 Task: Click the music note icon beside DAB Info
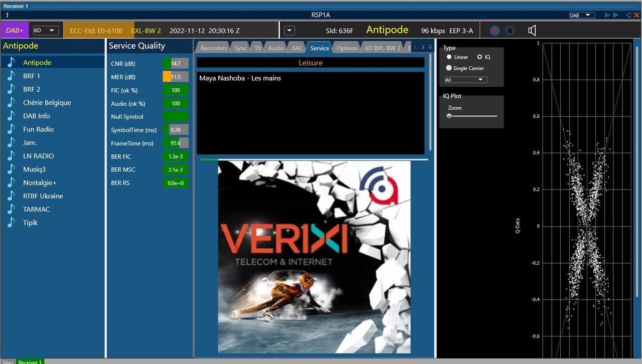pos(11,116)
